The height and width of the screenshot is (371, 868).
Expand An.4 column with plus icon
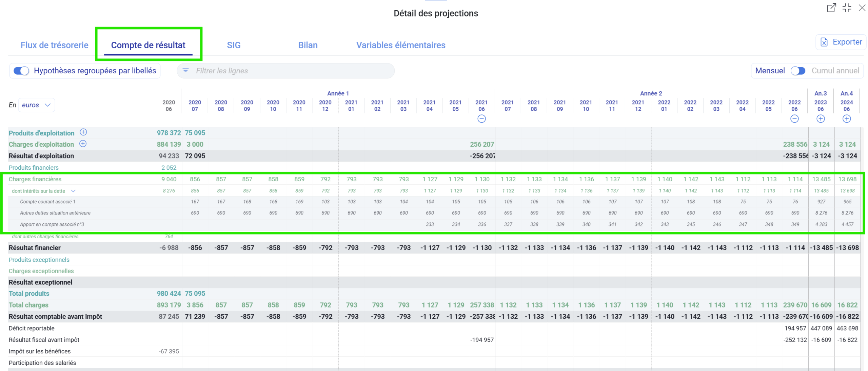pyautogui.click(x=846, y=119)
